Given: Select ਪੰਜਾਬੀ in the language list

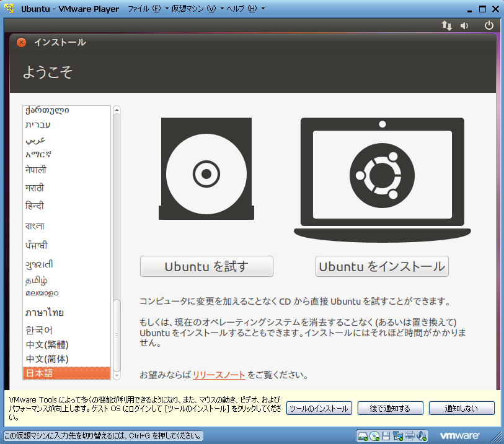Looking at the screenshot, I should [x=66, y=245].
